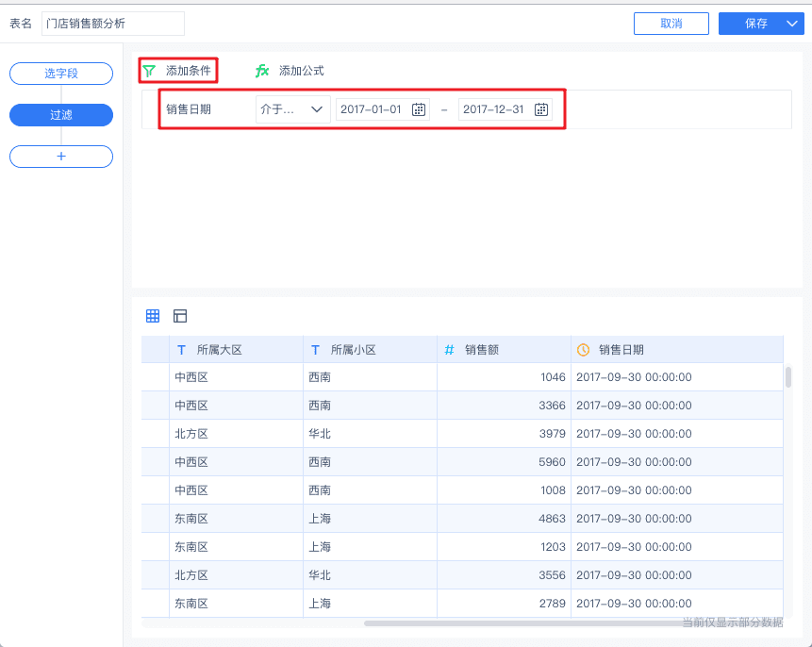This screenshot has height=647, width=812.
Task: Click the date cell in the row with 2789
Action: point(677,603)
